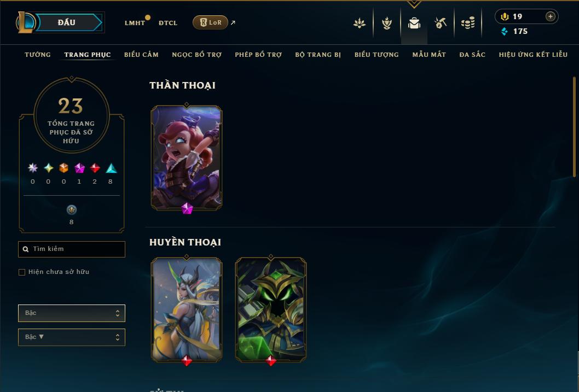This screenshot has height=392, width=579.
Task: Filter by the pink Mythic gem icon
Action: click(x=79, y=168)
